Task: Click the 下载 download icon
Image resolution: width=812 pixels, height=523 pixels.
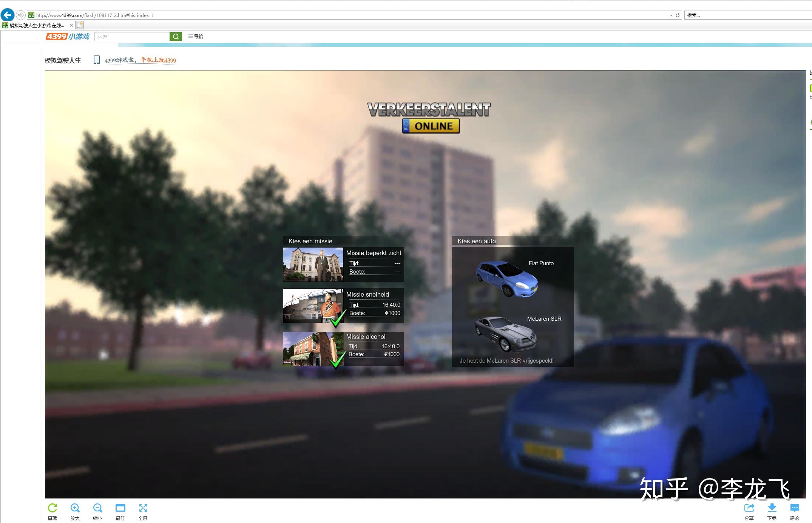Action: (x=772, y=508)
